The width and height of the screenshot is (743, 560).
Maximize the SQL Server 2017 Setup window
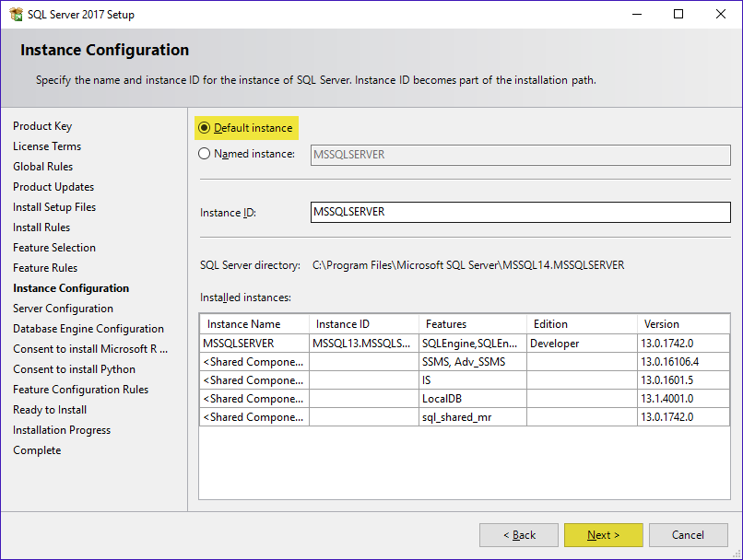click(x=678, y=14)
